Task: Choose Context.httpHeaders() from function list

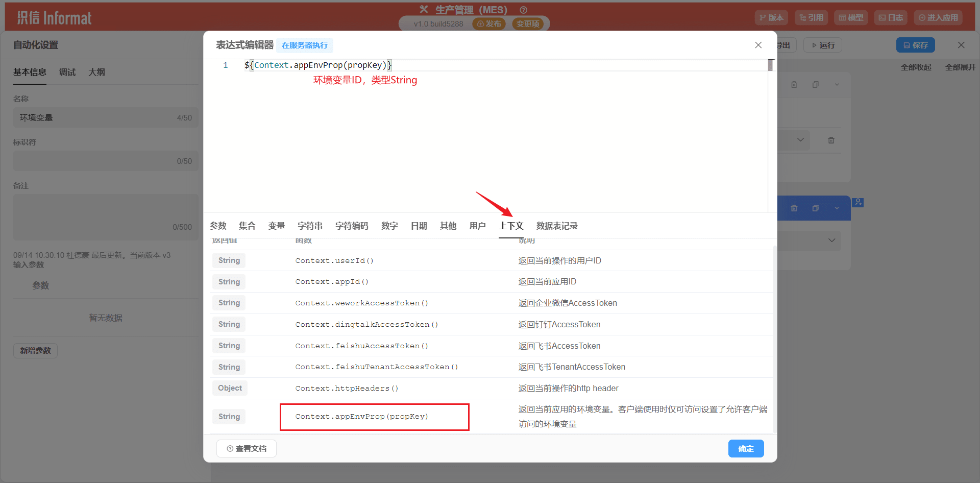Action: point(347,388)
